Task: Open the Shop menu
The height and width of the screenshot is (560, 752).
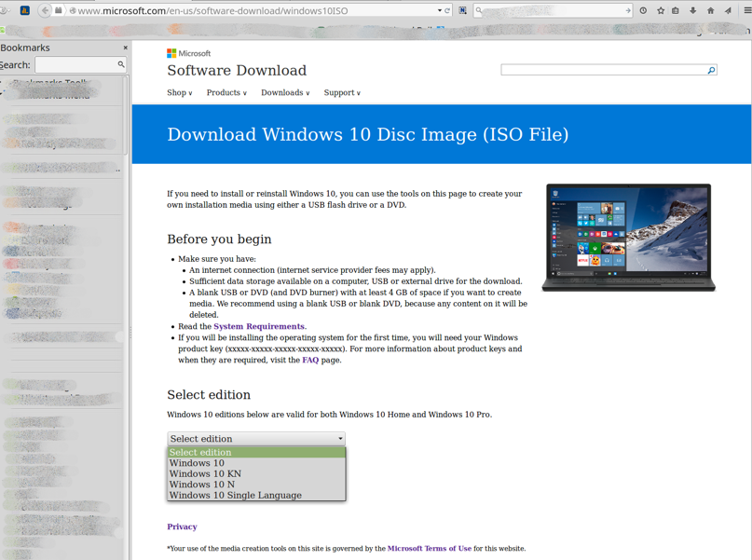Action: [x=179, y=92]
